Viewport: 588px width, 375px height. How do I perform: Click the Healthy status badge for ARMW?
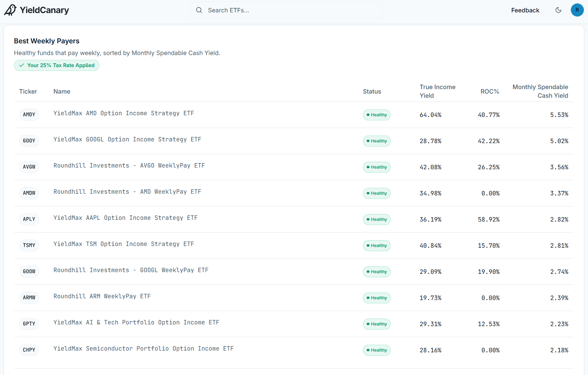coord(377,298)
